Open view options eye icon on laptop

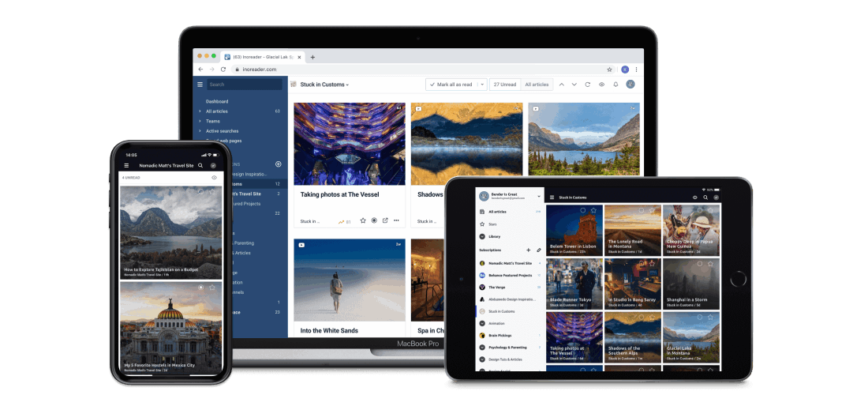[602, 85]
